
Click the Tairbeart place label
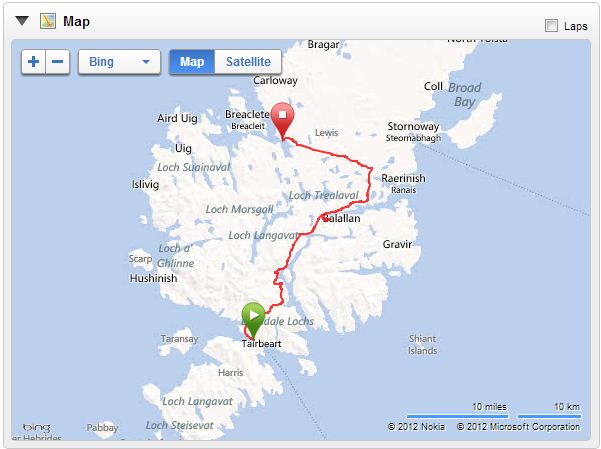pos(261,344)
